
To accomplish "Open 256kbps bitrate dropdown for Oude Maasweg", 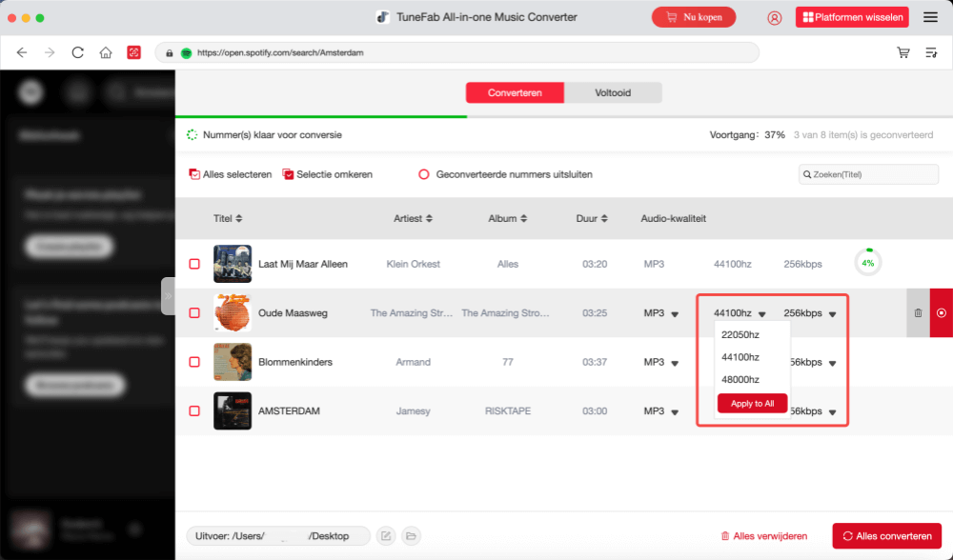I will coord(832,313).
